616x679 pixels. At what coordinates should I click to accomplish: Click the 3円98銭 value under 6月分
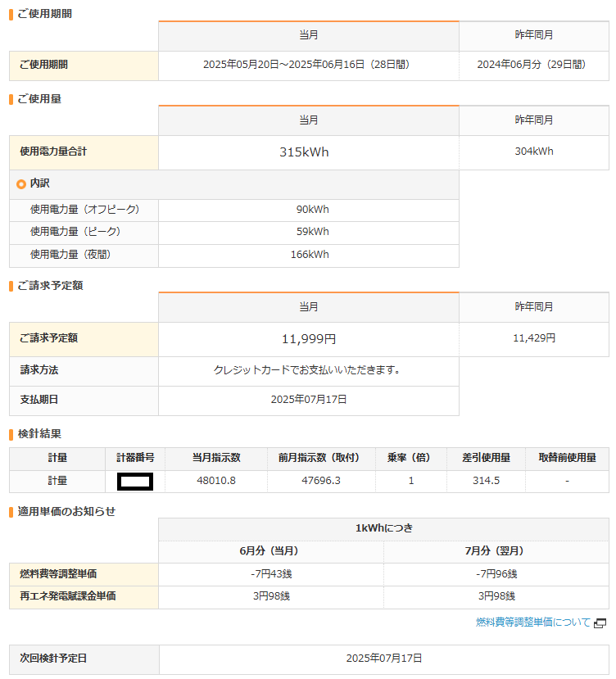(x=271, y=596)
